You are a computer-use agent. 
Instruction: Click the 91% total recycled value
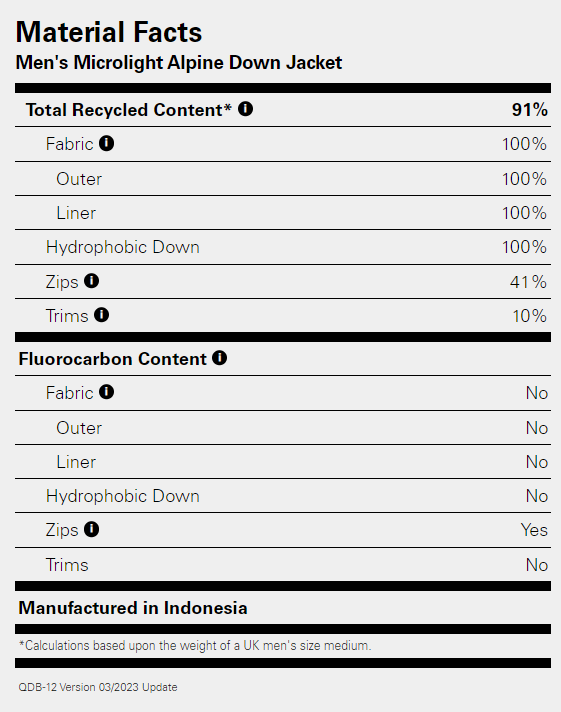coord(530,110)
